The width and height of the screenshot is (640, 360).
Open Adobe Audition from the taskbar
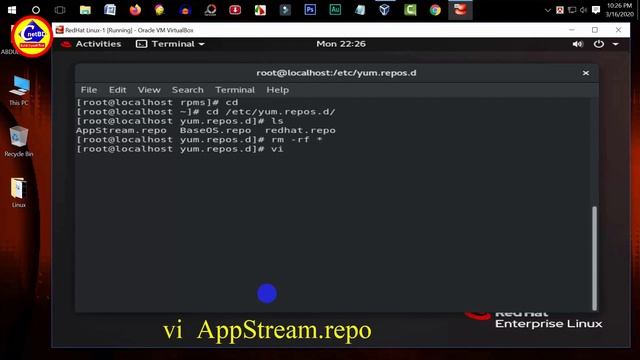tap(335, 10)
